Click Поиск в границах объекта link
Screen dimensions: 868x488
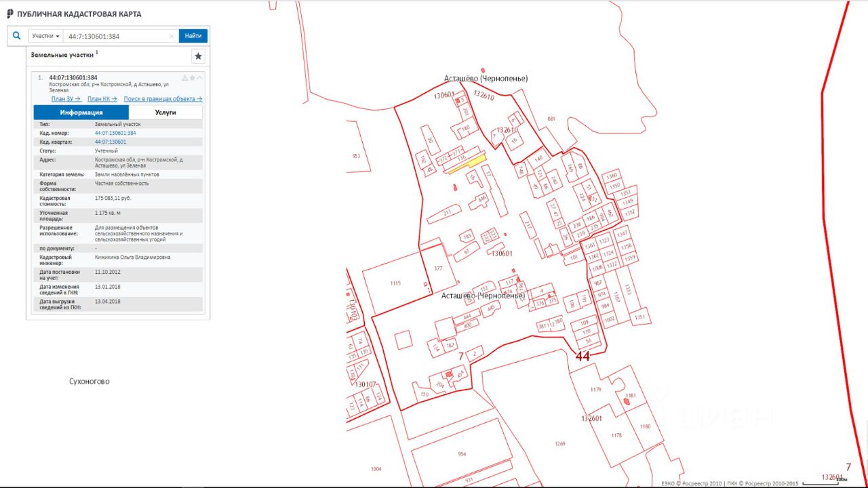pyautogui.click(x=163, y=99)
